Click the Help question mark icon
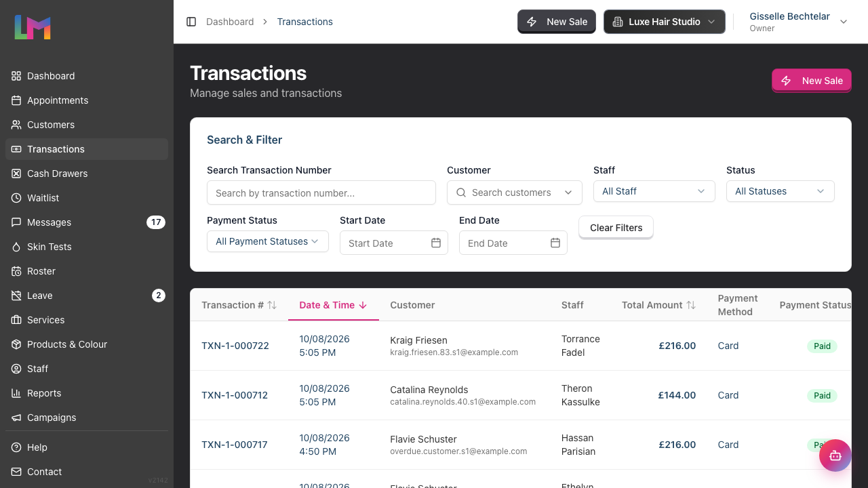868x488 pixels. click(16, 447)
